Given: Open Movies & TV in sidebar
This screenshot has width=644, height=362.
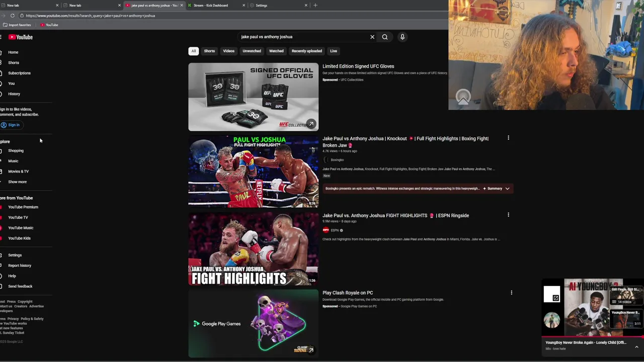Looking at the screenshot, I should pyautogui.click(x=18, y=171).
